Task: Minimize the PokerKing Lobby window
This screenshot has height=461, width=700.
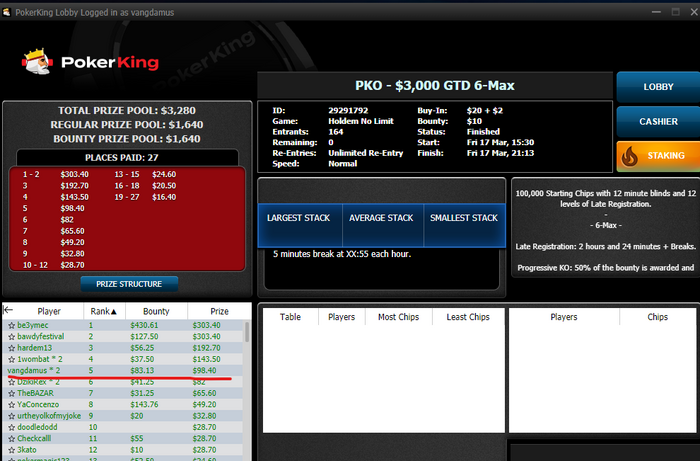Action: 656,12
